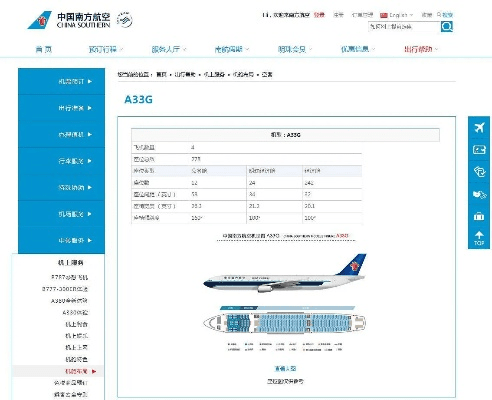Open the 机上娱乐 sidebar link
Viewport: 492px width, 400px height.
pyautogui.click(x=76, y=336)
